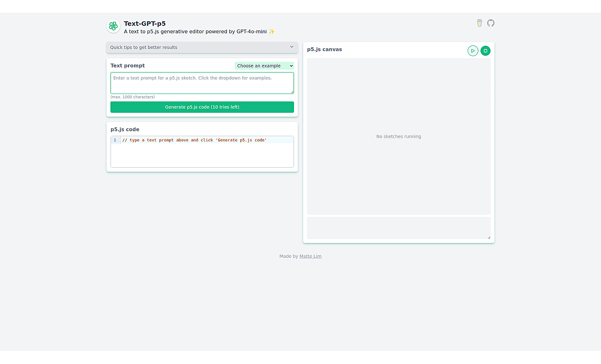Open the GitHub repository icon
This screenshot has width=601, height=364.
pyautogui.click(x=491, y=23)
